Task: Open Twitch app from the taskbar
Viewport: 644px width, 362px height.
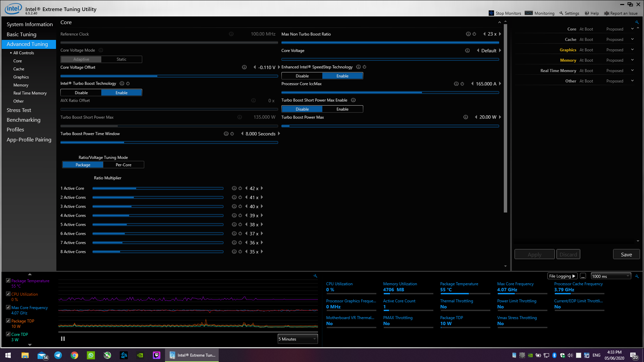Action: (157, 355)
